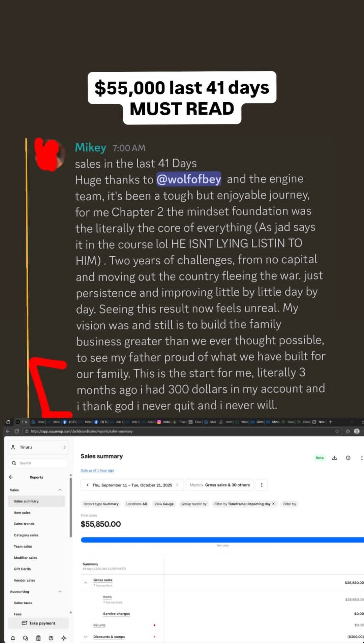The height and width of the screenshot is (643, 364).
Task: Open Item sales report in sidebar
Action: [x=22, y=513]
